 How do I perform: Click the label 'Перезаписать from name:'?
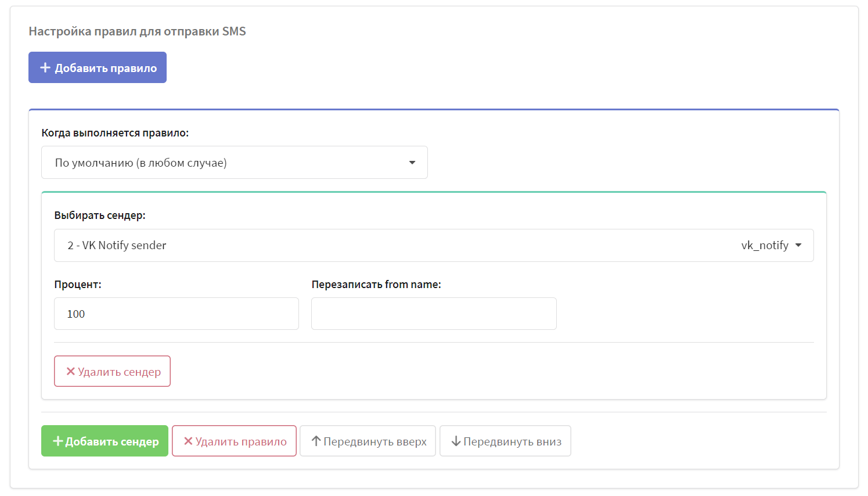coord(376,285)
